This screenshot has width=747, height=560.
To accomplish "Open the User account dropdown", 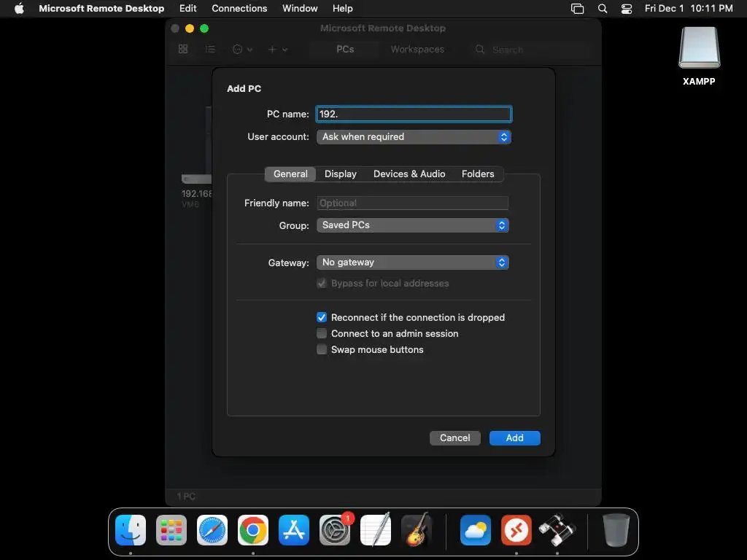I will pyautogui.click(x=414, y=136).
